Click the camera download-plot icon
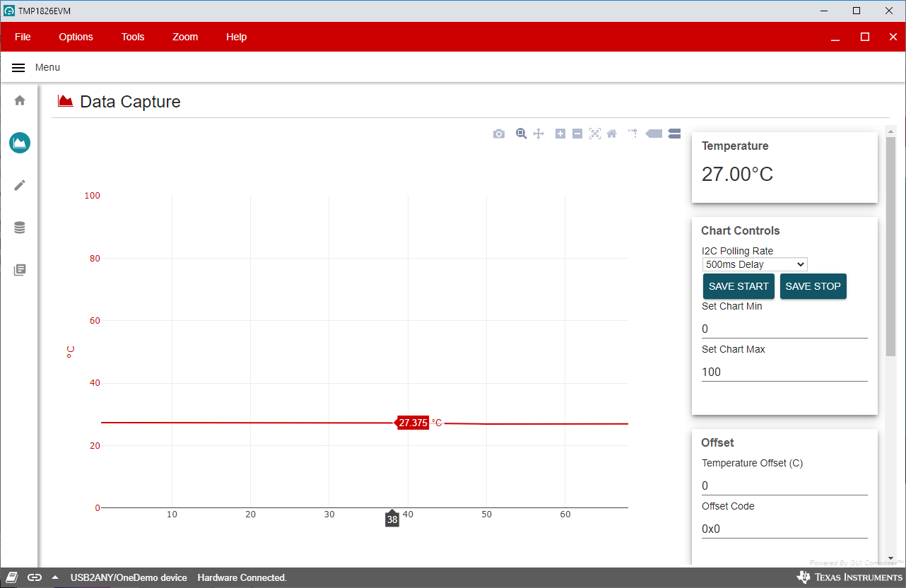This screenshot has height=588, width=906. [x=499, y=134]
